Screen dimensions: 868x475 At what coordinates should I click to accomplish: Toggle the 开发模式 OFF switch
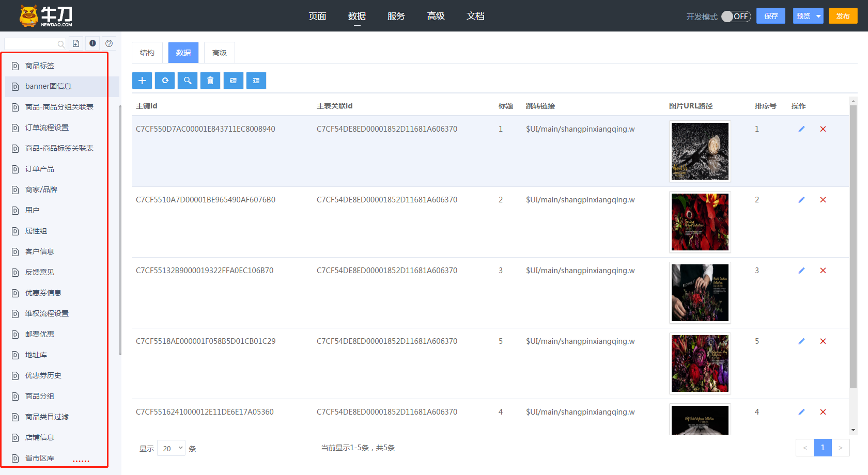tap(736, 17)
